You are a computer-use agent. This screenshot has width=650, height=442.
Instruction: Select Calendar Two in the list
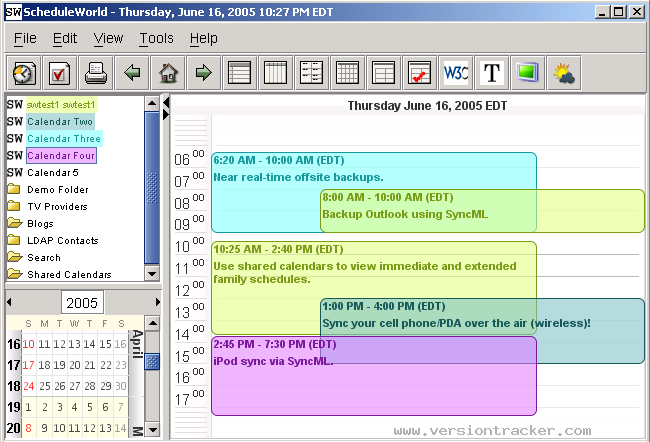(x=60, y=121)
